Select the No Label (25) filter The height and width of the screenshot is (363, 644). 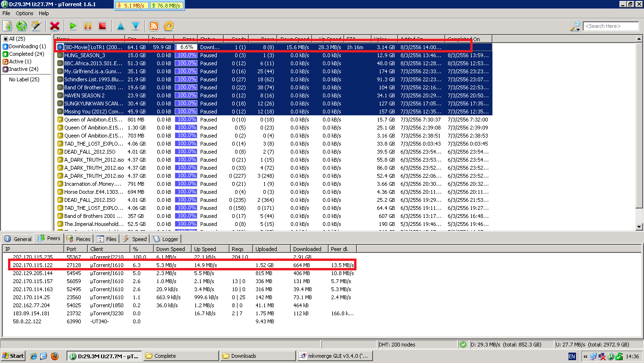pyautogui.click(x=24, y=79)
